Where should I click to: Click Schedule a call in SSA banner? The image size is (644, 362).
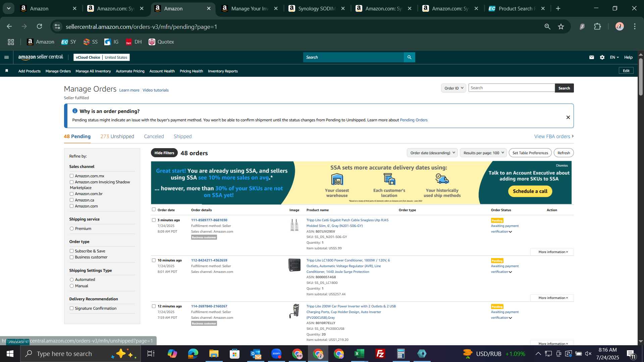[x=530, y=191]
